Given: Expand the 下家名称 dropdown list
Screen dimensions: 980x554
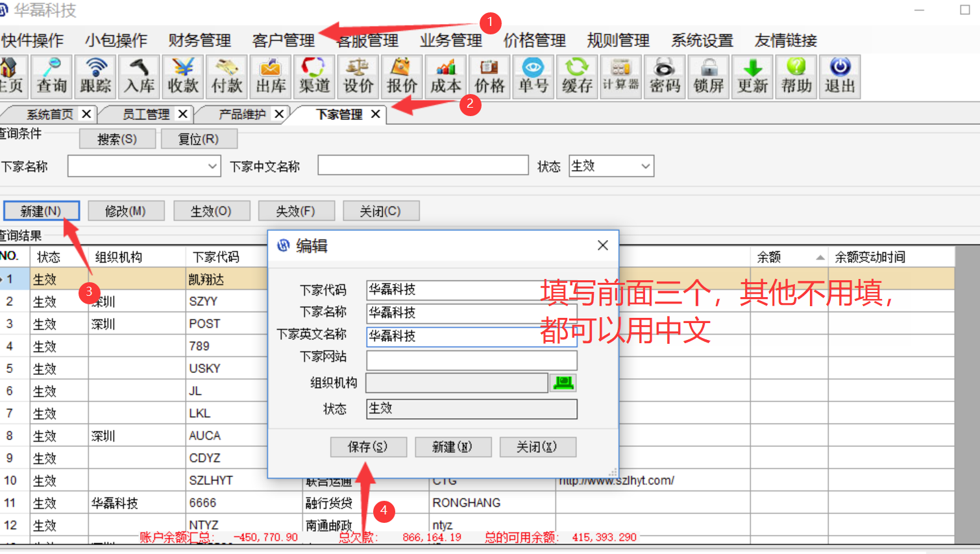Looking at the screenshot, I should point(212,167).
